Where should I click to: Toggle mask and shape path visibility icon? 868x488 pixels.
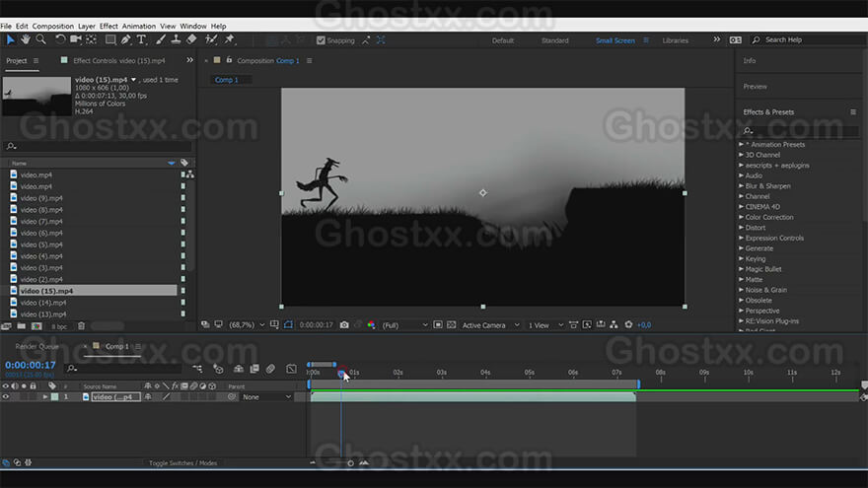(288, 324)
